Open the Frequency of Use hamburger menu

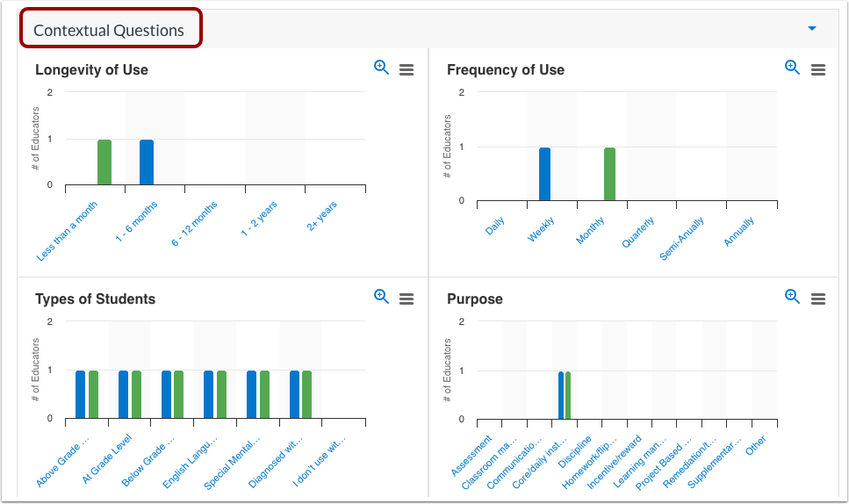pos(818,70)
